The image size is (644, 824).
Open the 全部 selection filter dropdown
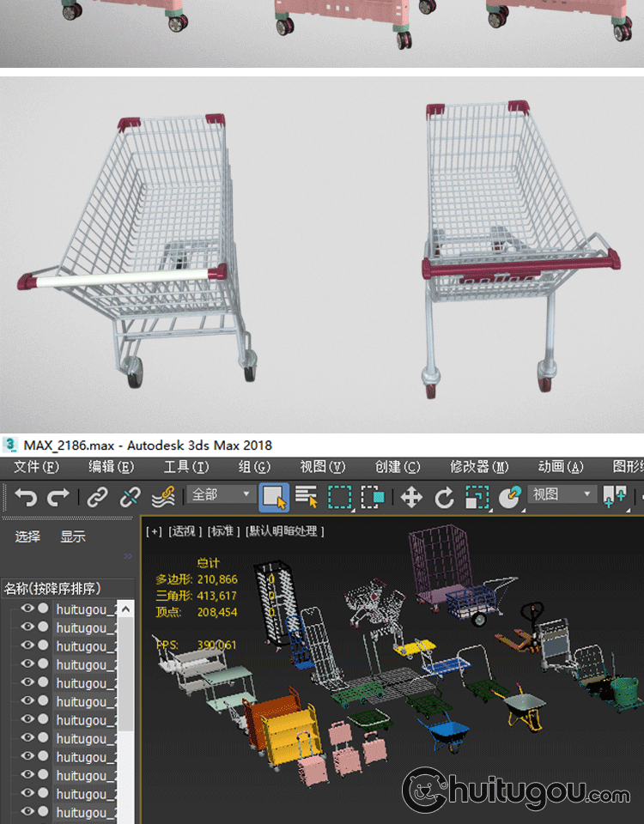point(222,495)
